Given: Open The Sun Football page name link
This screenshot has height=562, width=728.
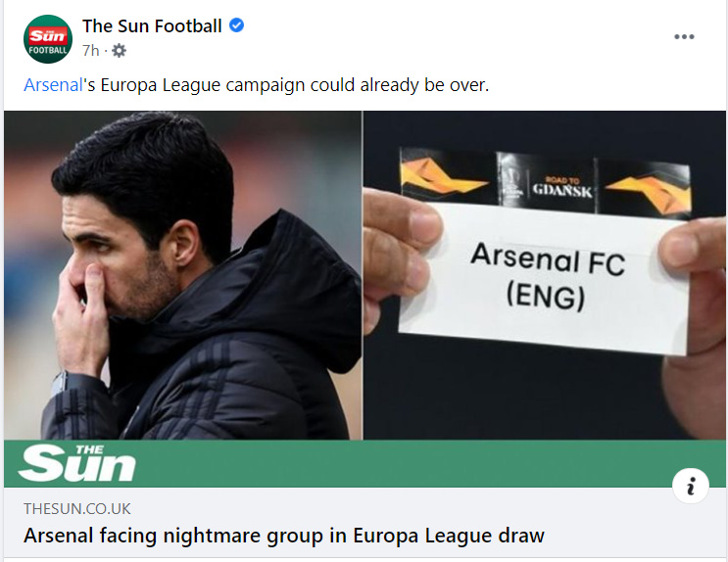Looking at the screenshot, I should 152,26.
